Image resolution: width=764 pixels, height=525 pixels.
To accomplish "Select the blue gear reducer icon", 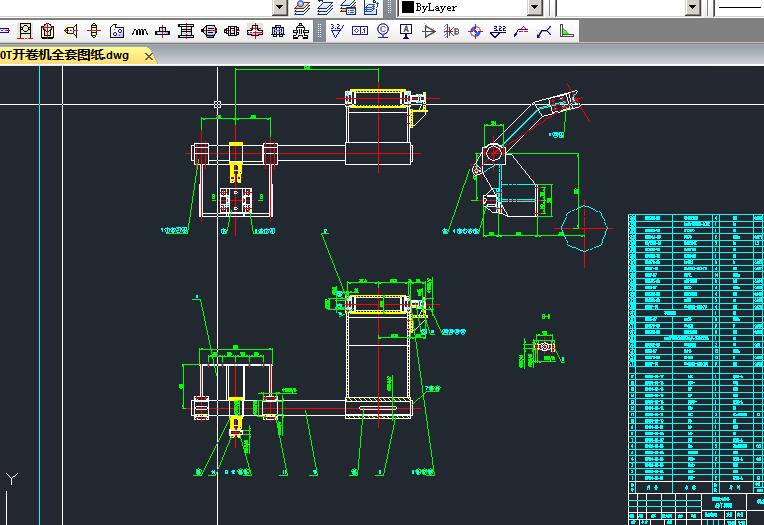I will [x=278, y=31].
